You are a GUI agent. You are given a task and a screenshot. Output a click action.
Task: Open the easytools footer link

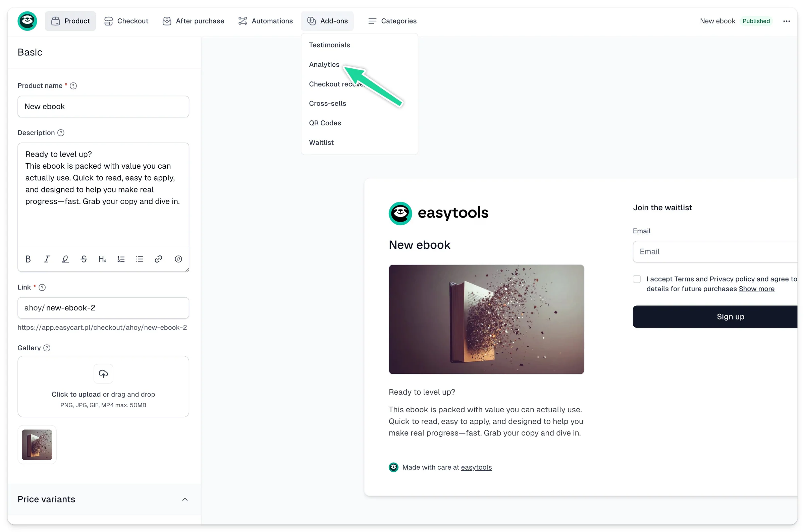(x=476, y=468)
